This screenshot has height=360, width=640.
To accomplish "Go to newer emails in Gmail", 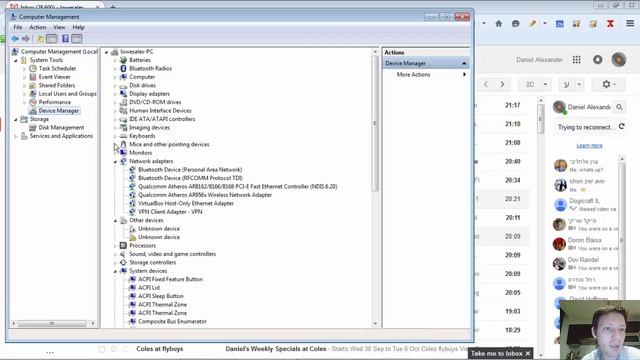I will coord(486,84).
